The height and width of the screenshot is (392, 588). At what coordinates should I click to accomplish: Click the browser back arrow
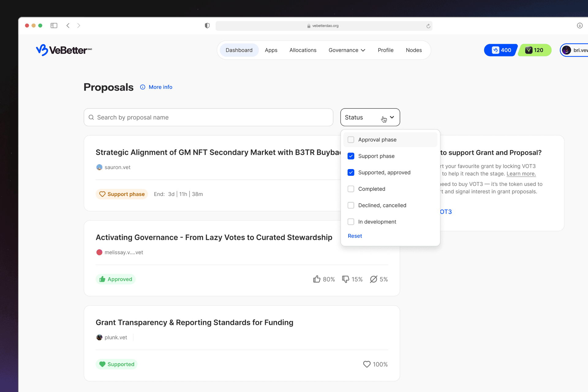(68, 25)
